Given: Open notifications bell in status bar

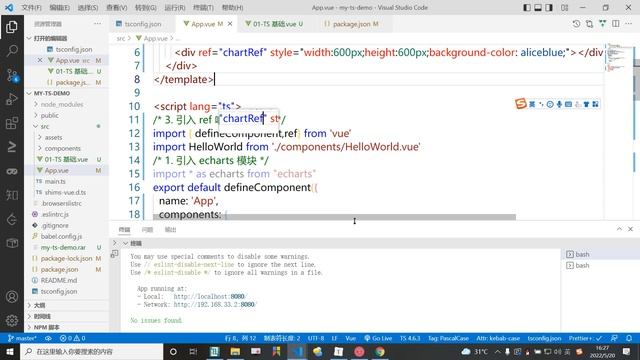Looking at the screenshot, I should click(x=629, y=338).
